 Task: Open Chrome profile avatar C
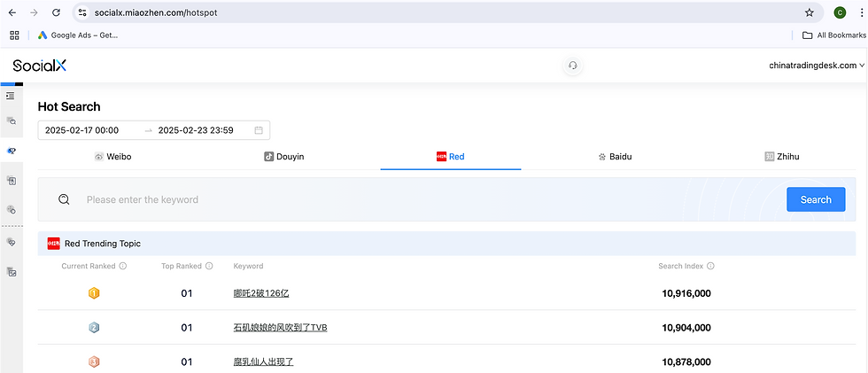(840, 12)
